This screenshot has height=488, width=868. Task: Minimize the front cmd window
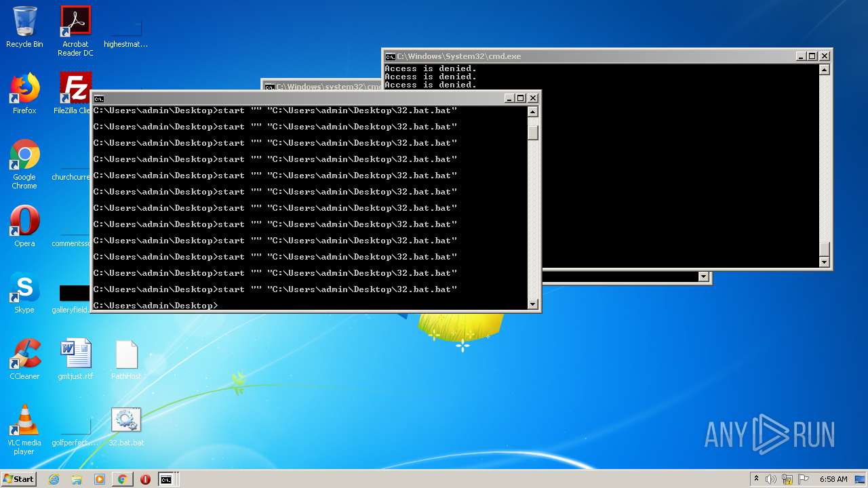(x=509, y=98)
